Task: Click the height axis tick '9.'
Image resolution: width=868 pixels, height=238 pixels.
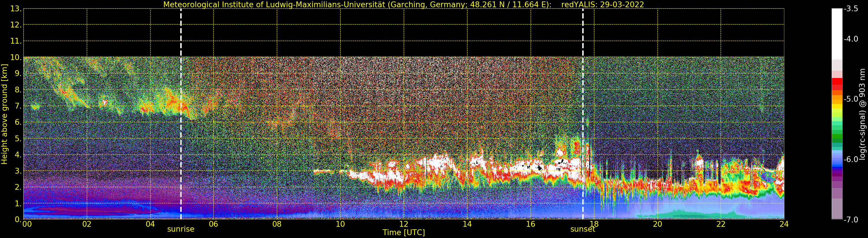Action: (18, 74)
